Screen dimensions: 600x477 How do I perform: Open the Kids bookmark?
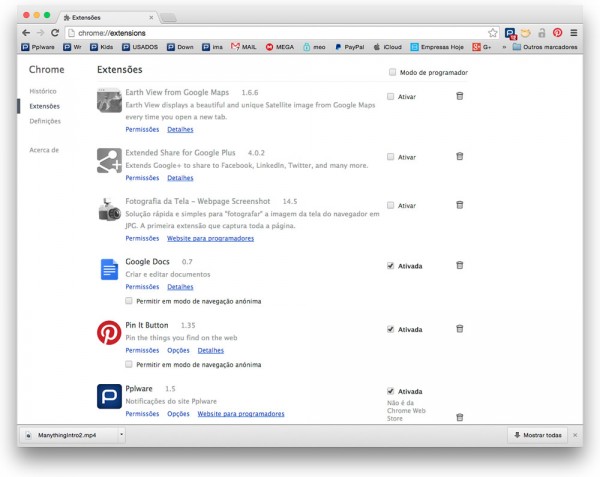(102, 47)
